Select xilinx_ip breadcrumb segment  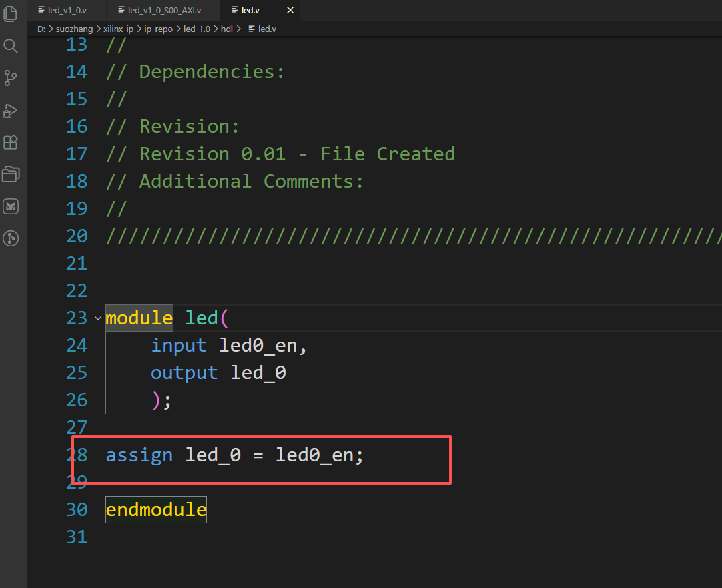pos(118,29)
